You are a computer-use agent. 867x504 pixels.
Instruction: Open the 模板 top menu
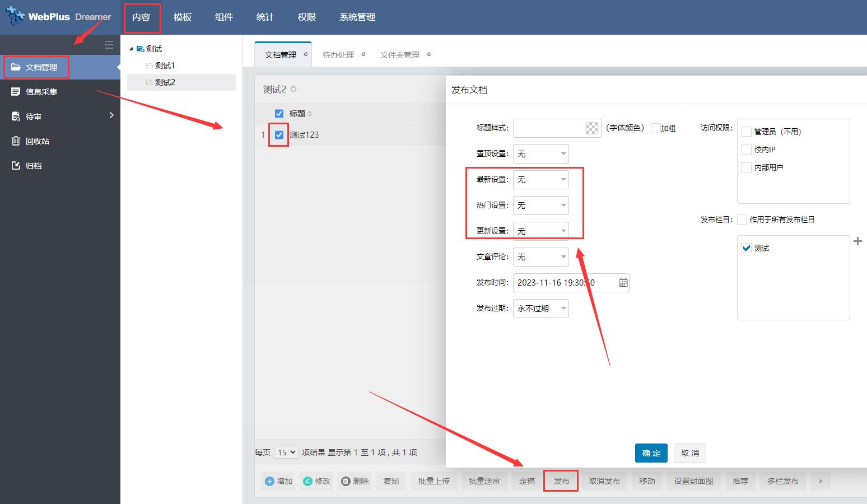[183, 17]
